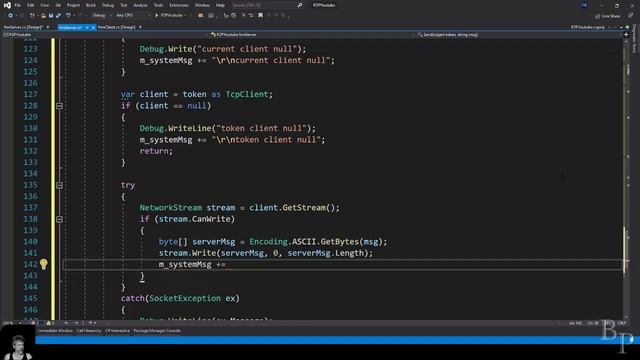Open the Analyze menu
640x360 pixels.
(x=140, y=5)
